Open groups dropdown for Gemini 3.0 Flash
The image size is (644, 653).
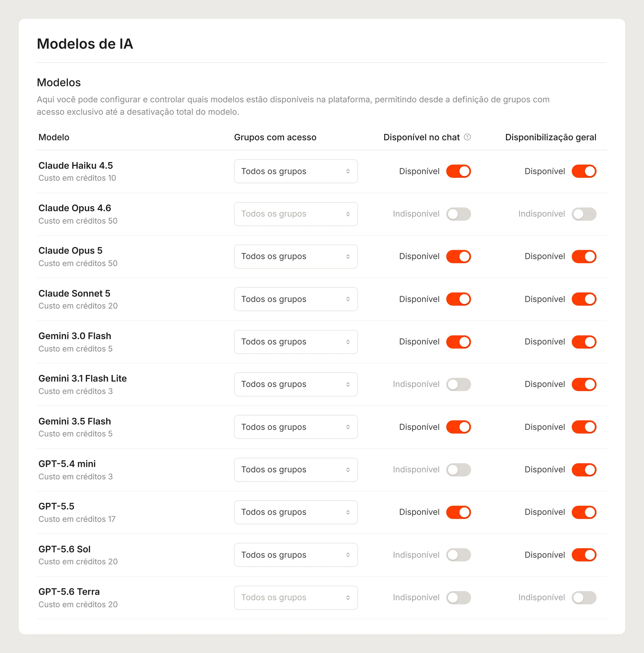click(x=296, y=342)
